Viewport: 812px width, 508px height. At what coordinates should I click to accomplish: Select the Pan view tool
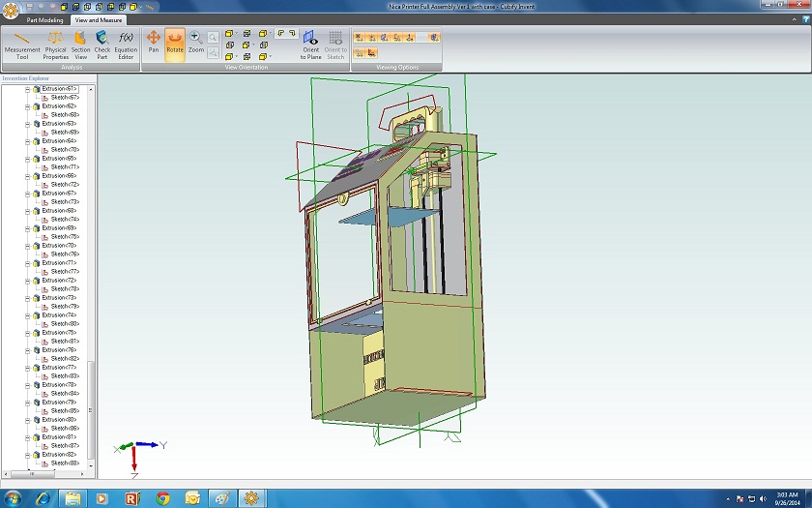click(154, 42)
